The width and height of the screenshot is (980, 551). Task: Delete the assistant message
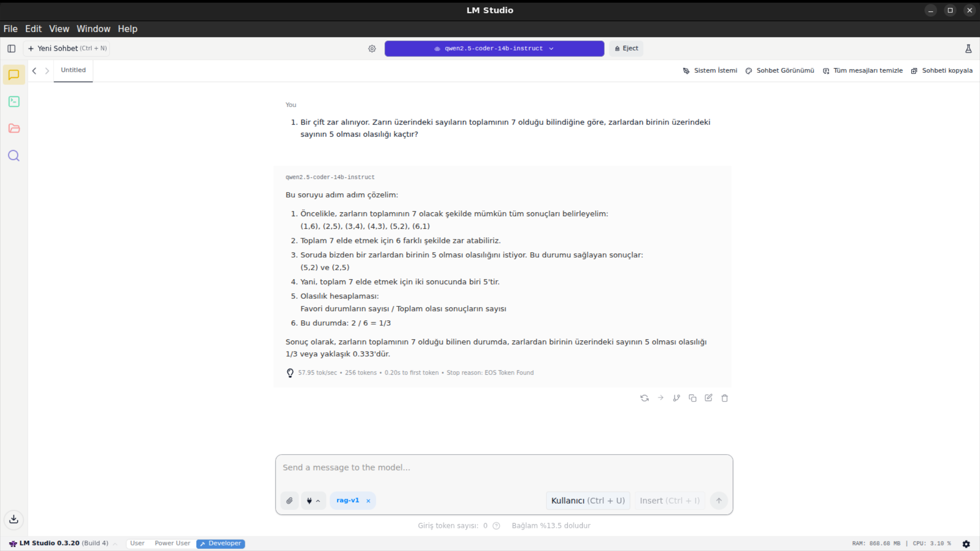724,398
